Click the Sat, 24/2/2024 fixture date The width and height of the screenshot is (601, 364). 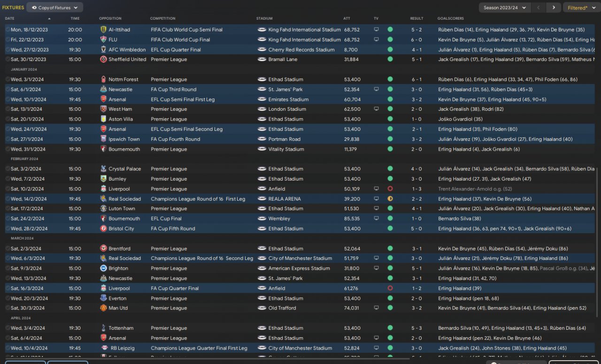click(27, 219)
